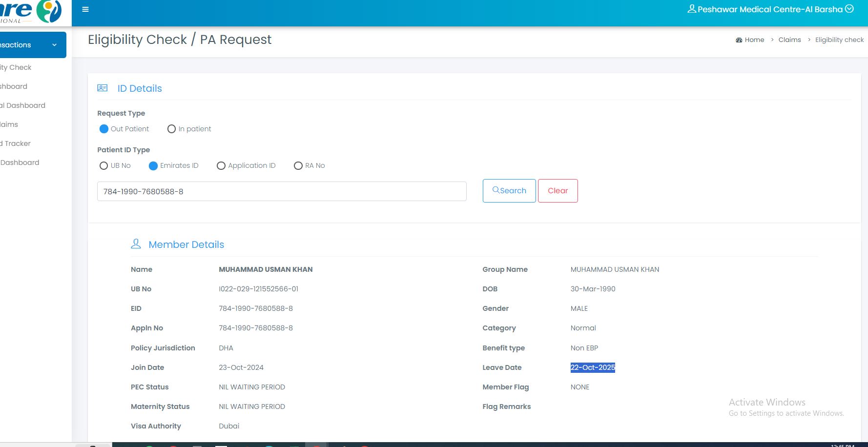Choose UB No as patient ID type

coord(103,165)
